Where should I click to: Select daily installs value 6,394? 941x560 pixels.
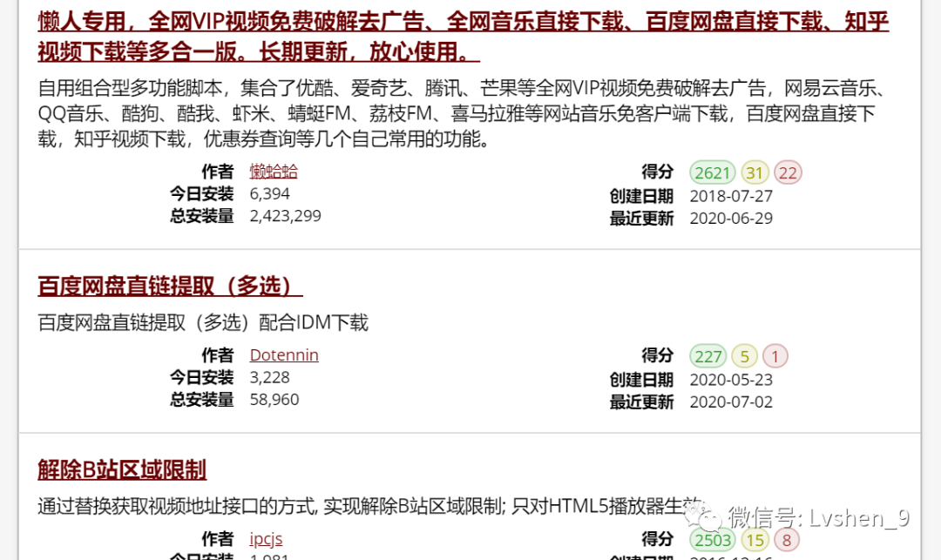tap(269, 193)
